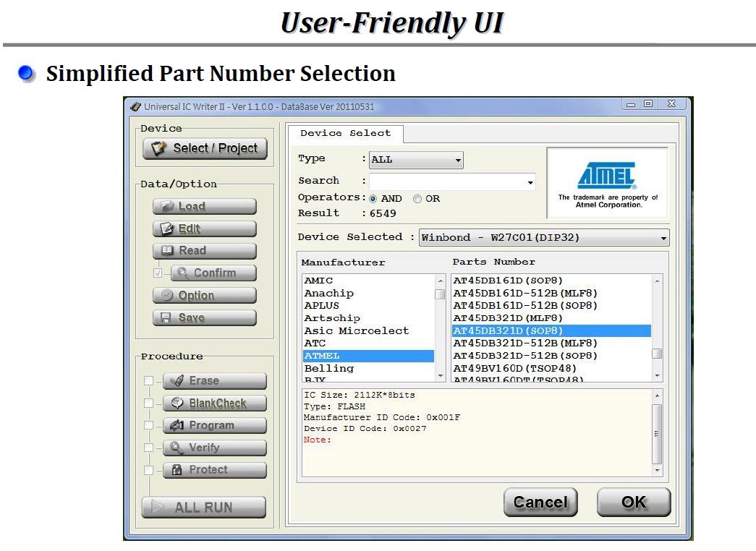The width and height of the screenshot is (756, 551).
Task: Click the Universal IC Writer title bar icon
Action: pyautogui.click(x=136, y=106)
